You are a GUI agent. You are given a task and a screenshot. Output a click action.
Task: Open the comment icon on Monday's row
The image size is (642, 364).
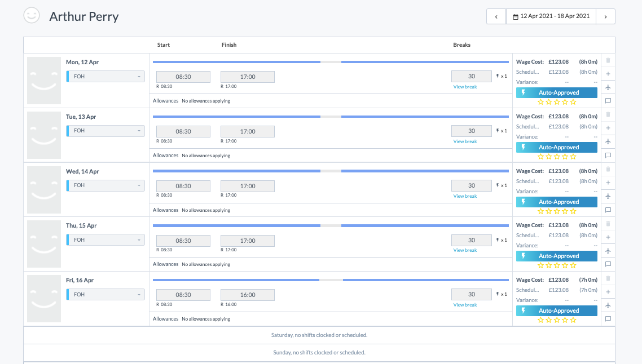click(x=608, y=101)
